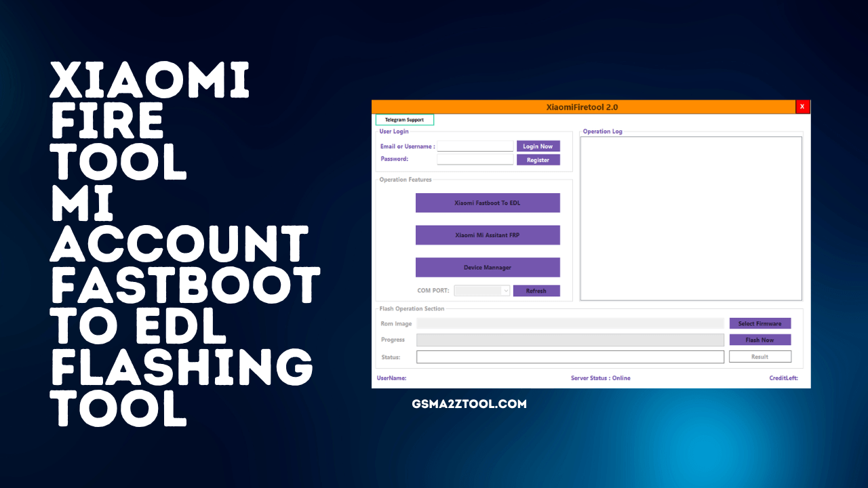Click the CreditLeft label
868x488 pixels.
784,378
